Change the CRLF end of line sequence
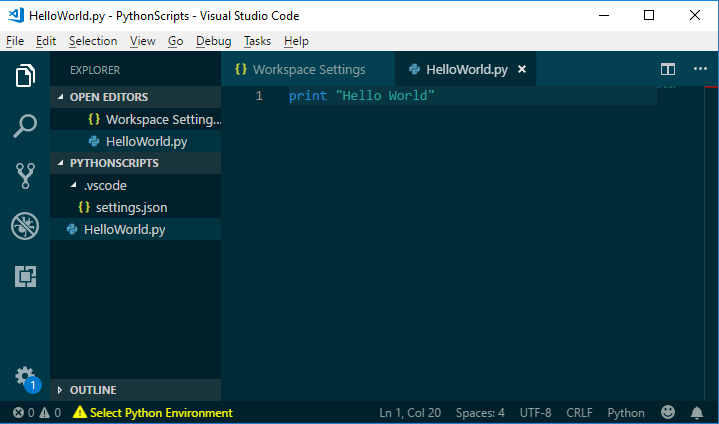 [x=579, y=413]
